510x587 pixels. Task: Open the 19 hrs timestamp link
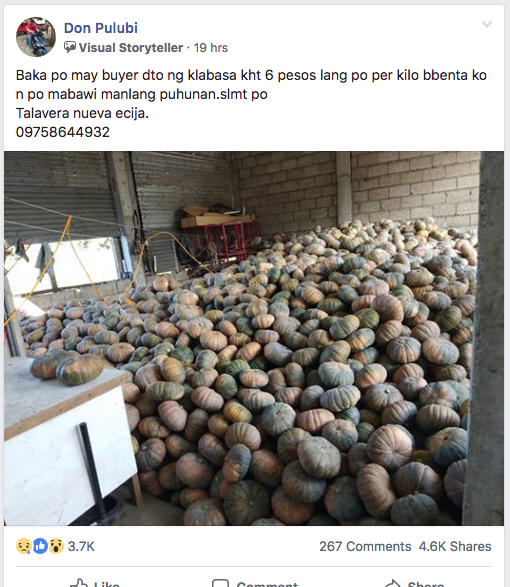coord(211,48)
